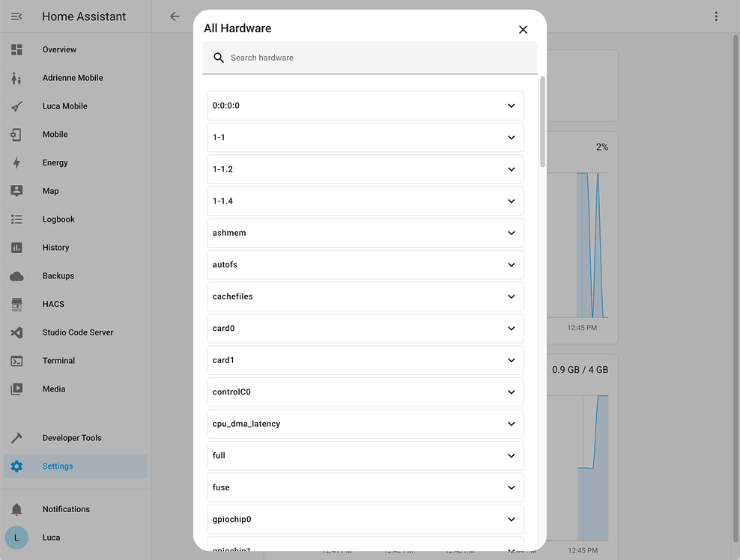The height and width of the screenshot is (560, 740).
Task: Open the Logbook from its sidebar icon
Action: click(x=16, y=219)
